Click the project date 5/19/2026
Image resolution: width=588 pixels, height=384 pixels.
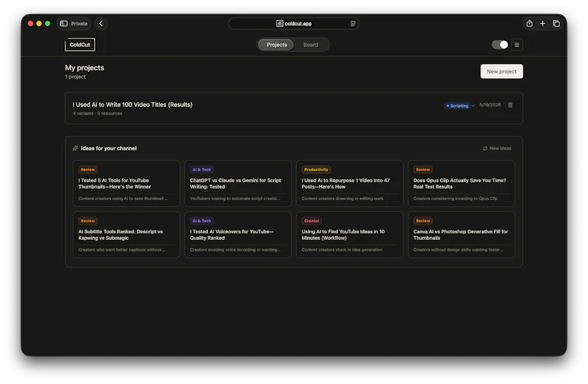click(490, 105)
